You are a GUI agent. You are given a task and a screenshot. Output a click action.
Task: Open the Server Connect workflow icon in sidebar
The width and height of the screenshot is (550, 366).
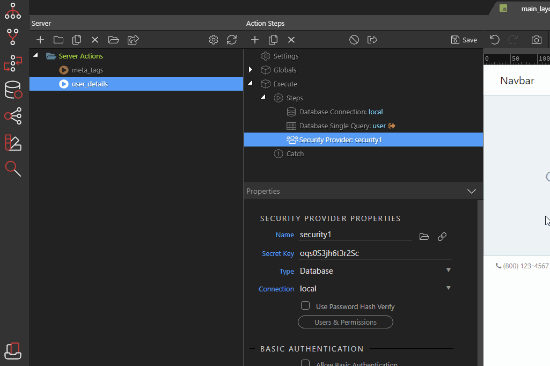pyautogui.click(x=13, y=63)
